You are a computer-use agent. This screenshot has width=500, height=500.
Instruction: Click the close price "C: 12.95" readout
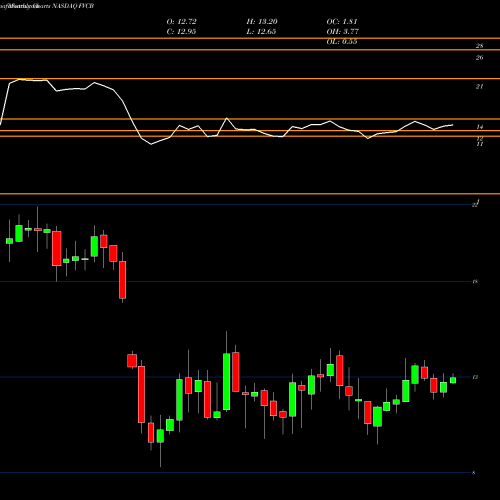click(x=181, y=32)
